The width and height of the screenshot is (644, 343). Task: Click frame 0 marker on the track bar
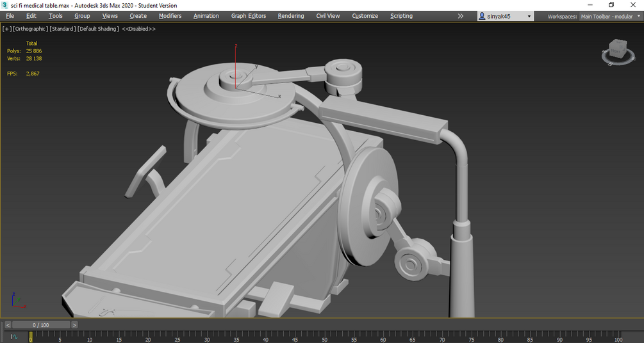pyautogui.click(x=30, y=337)
